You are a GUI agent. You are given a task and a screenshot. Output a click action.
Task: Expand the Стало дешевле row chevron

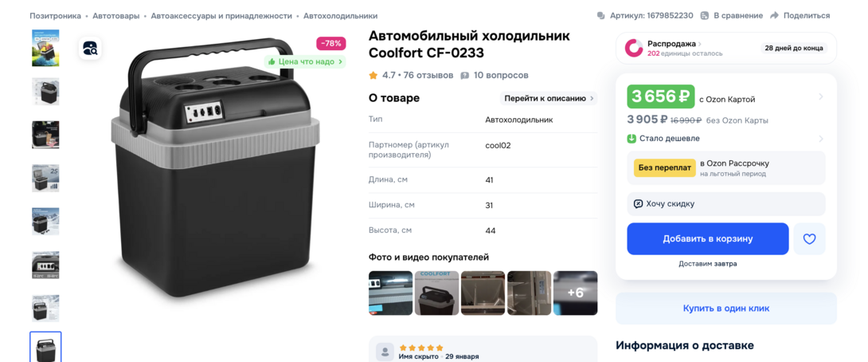pos(821,139)
